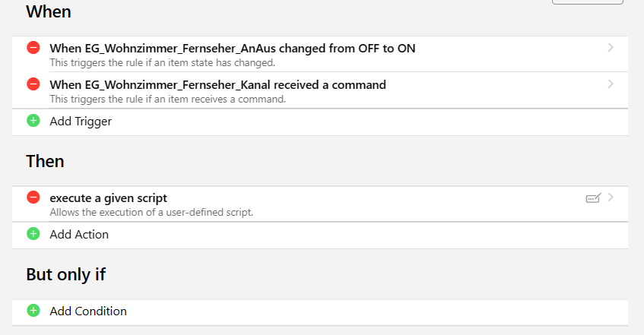This screenshot has height=335, width=644.
Task: Remove the EG_Wohnzimmer_Fernseher_AnAus trigger via red minus
Action: 33,48
